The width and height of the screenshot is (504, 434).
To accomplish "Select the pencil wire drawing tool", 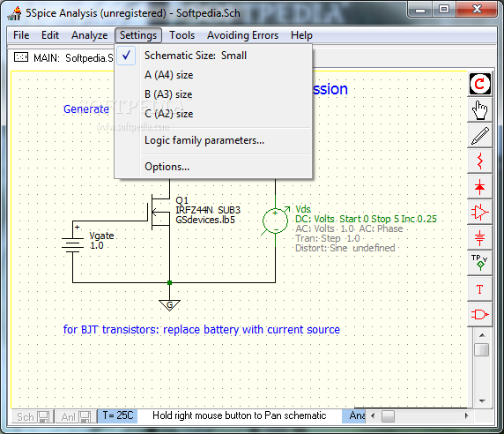I will (x=480, y=136).
